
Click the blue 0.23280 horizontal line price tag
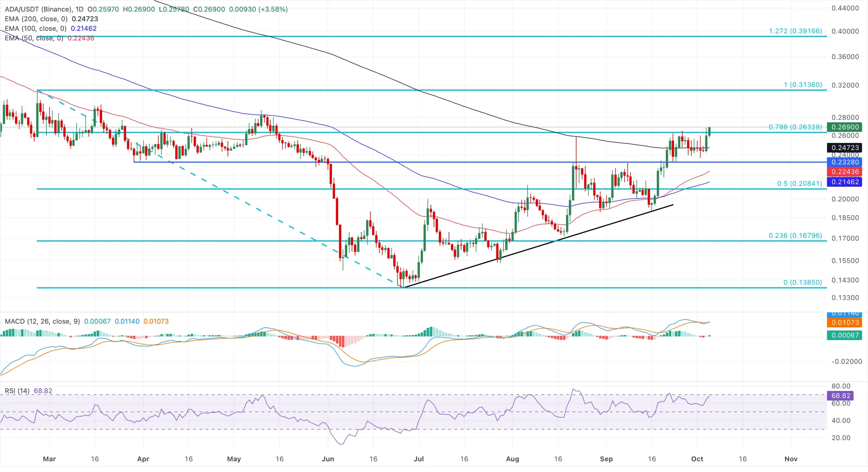tap(844, 162)
